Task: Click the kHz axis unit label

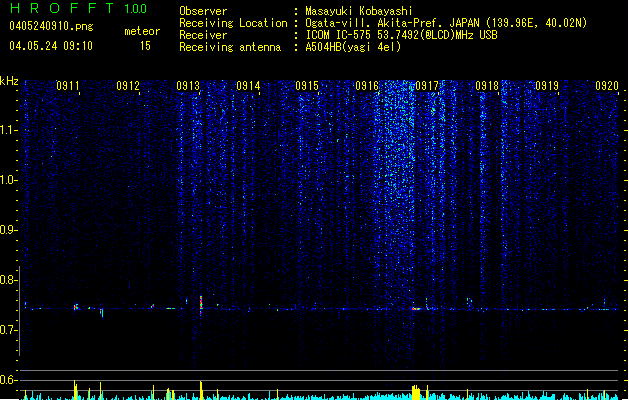Action: pos(9,81)
